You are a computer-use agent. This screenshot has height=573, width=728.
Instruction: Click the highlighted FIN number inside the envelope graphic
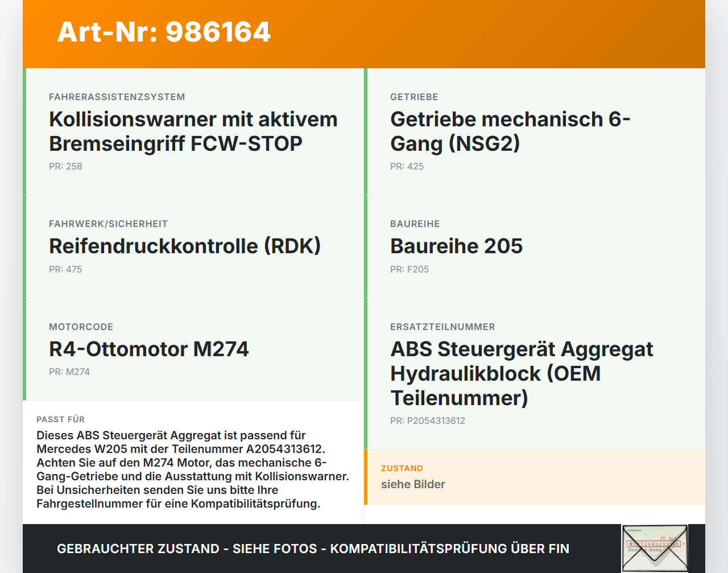coord(653,543)
